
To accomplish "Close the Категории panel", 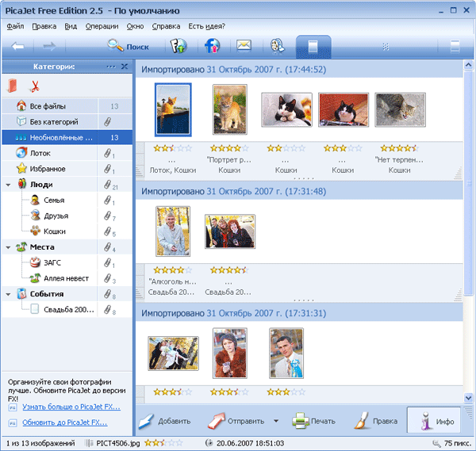I will [125, 67].
